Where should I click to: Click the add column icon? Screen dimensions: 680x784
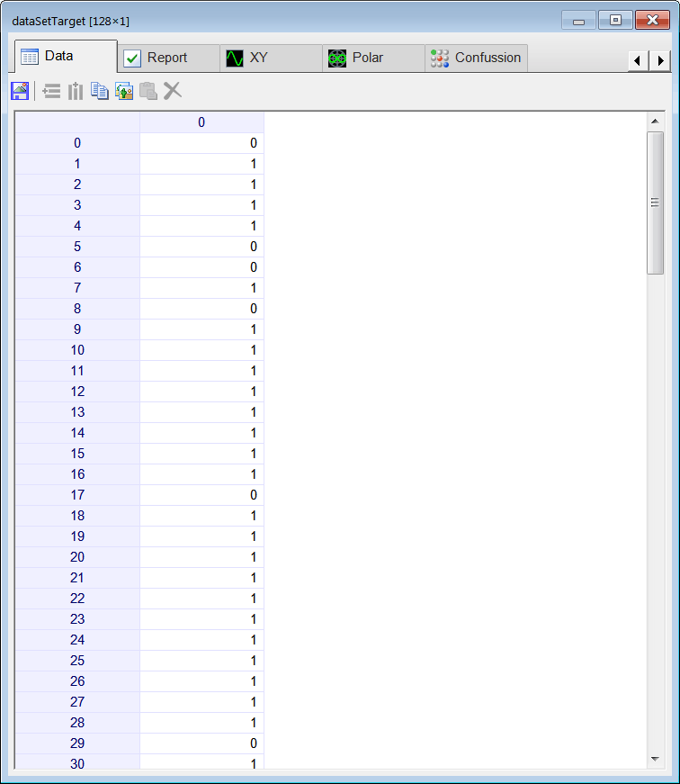coord(76,91)
